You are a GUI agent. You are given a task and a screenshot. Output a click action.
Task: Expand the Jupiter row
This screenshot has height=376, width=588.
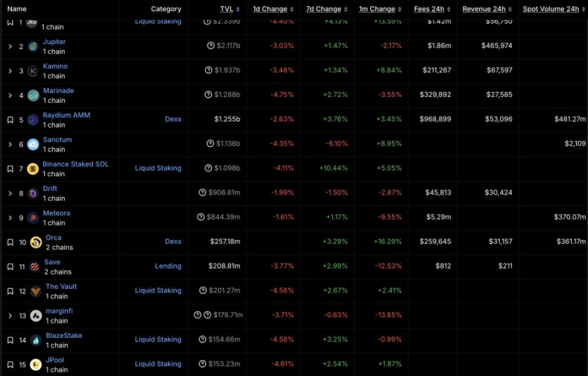(x=10, y=47)
